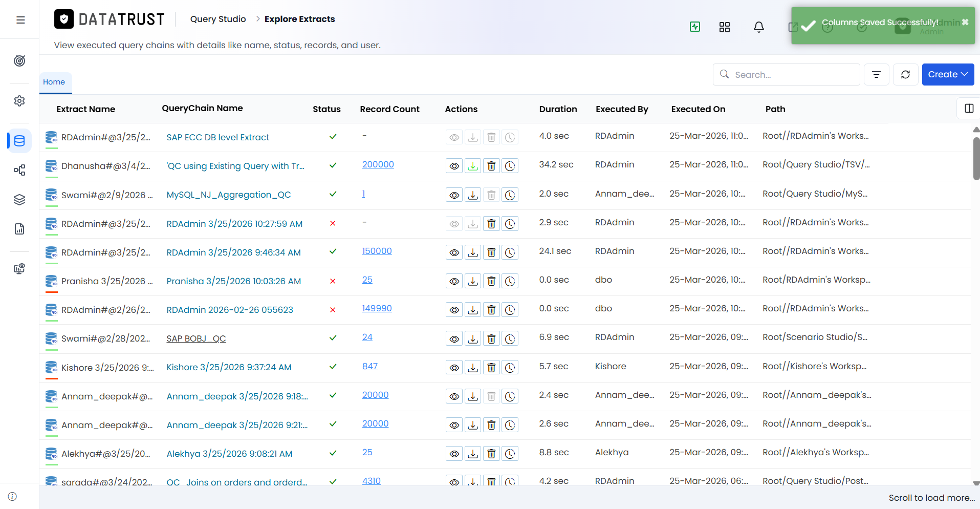
Task: Go to Query Studio breadcrumb
Action: tap(218, 19)
